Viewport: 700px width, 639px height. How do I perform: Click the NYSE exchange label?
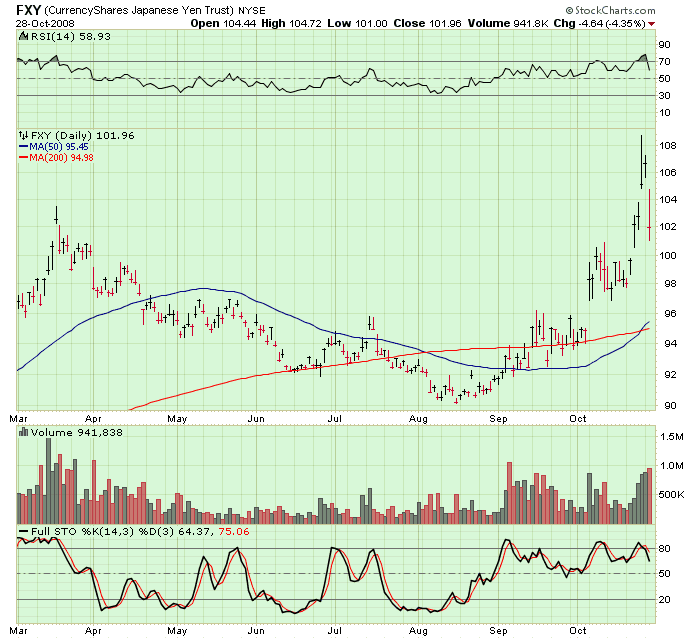pyautogui.click(x=251, y=10)
